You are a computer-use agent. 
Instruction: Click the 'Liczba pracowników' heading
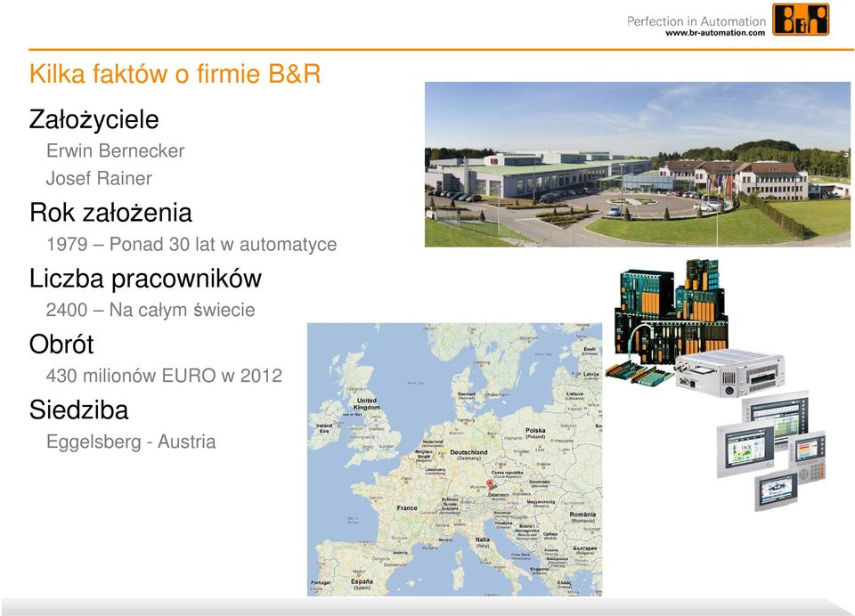[x=145, y=279]
